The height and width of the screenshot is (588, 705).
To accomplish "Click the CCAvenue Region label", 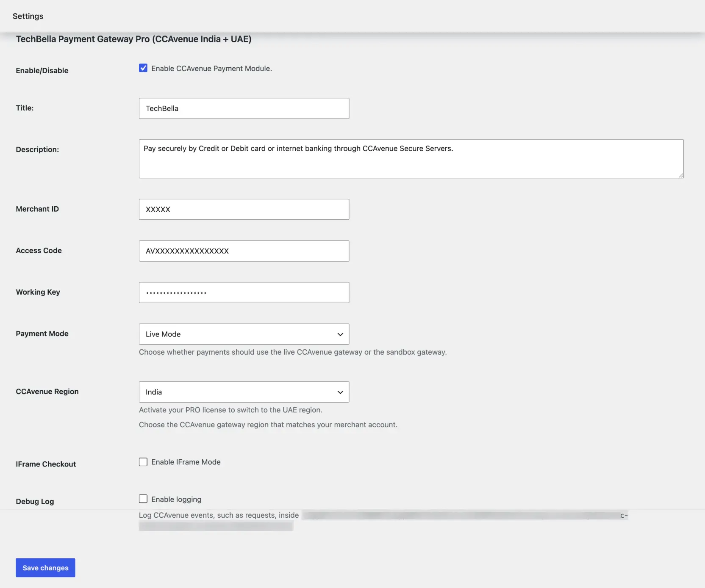I will [47, 392].
